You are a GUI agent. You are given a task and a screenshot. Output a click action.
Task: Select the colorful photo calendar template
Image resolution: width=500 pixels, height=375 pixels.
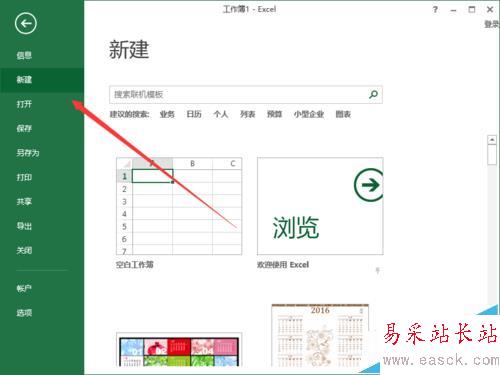[179, 350]
